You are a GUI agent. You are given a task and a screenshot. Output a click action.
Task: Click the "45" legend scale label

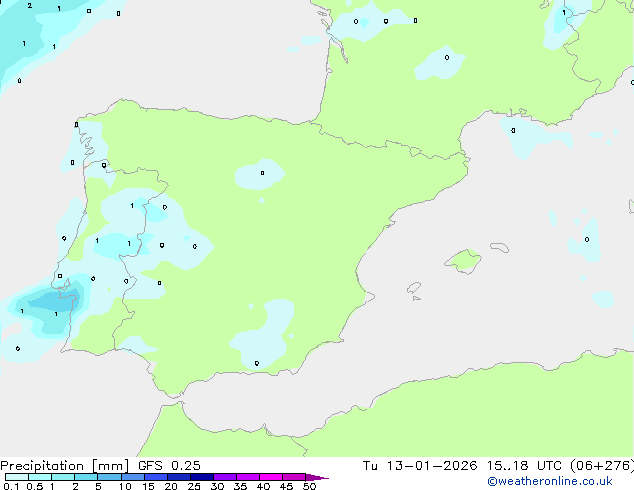pos(286,486)
